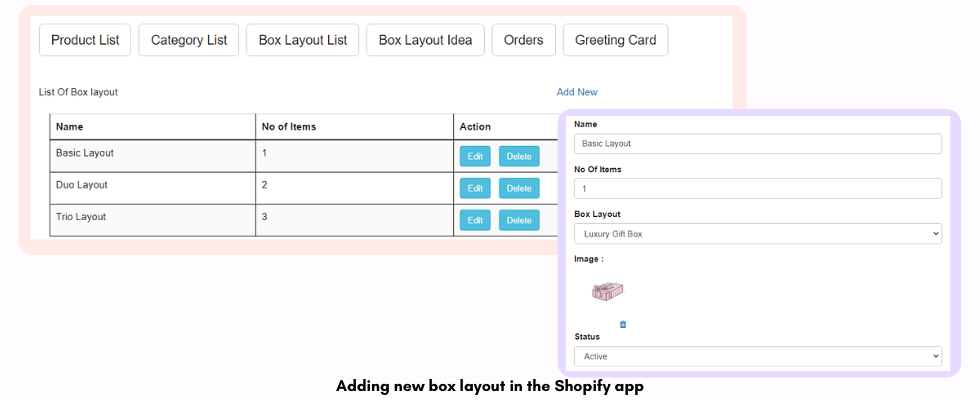
Task: Go to the Orders tab
Action: [x=523, y=40]
